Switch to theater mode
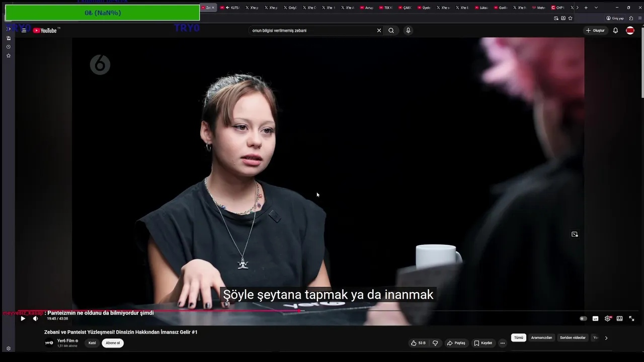The image size is (644, 362). [x=620, y=318]
